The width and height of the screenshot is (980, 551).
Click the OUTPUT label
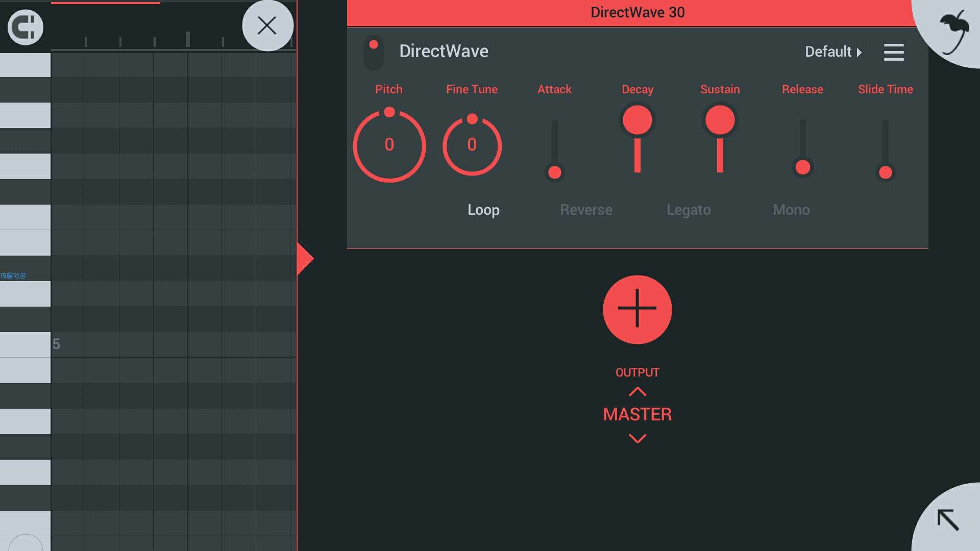(638, 372)
